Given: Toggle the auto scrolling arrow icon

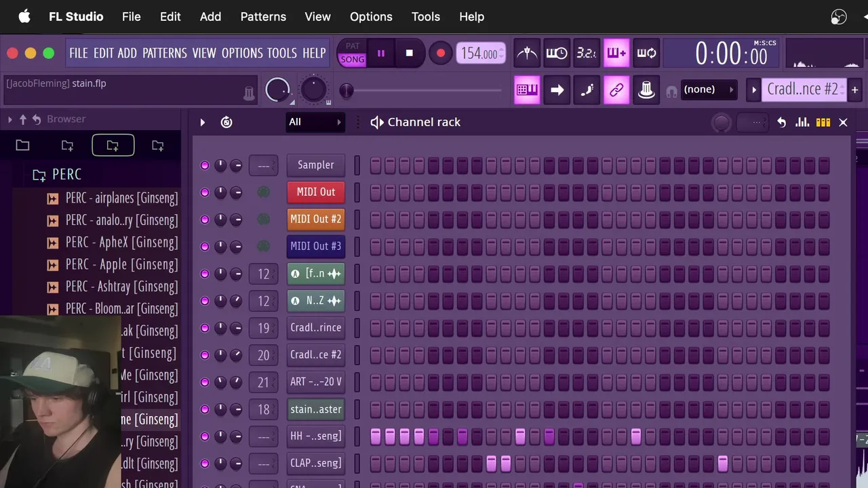Looking at the screenshot, I should pos(557,89).
